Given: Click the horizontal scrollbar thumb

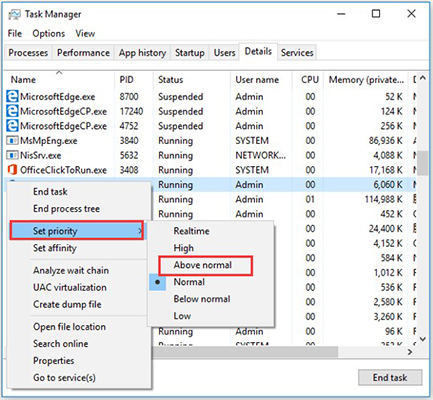Looking at the screenshot, I should point(245,351).
